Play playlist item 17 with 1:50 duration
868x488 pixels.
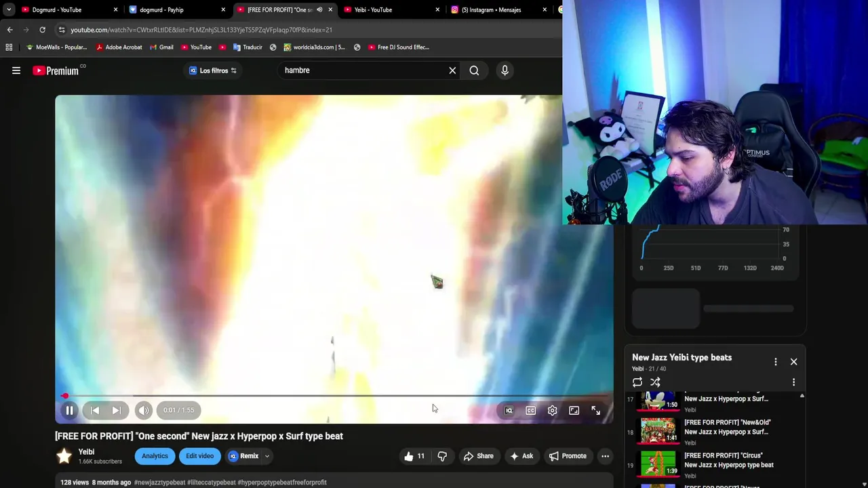tap(658, 400)
